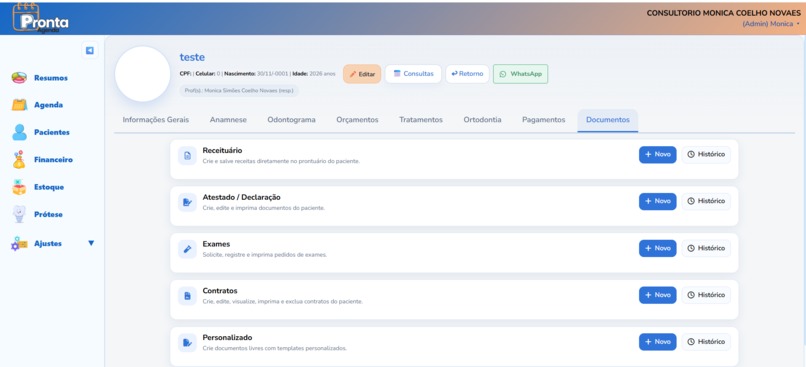The height and width of the screenshot is (367, 806).
Task: Click the patient name teste
Action: (x=192, y=57)
